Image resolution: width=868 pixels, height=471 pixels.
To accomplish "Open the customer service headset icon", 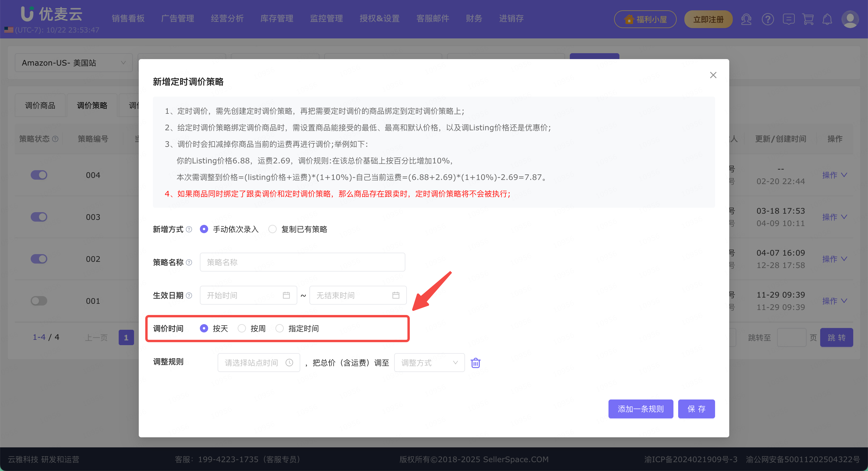I will 746,19.
